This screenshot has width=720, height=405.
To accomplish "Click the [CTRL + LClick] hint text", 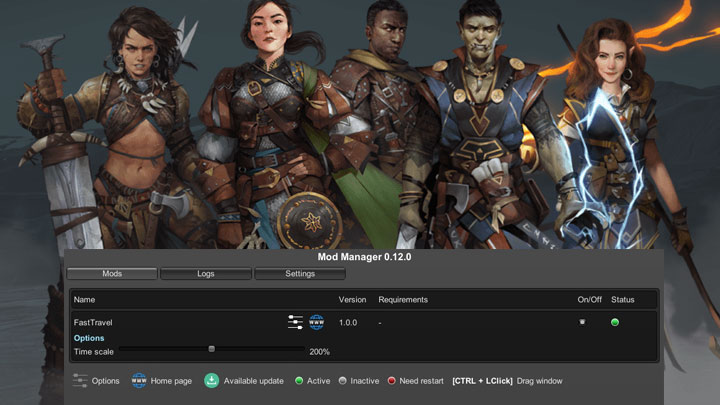I will (x=482, y=381).
